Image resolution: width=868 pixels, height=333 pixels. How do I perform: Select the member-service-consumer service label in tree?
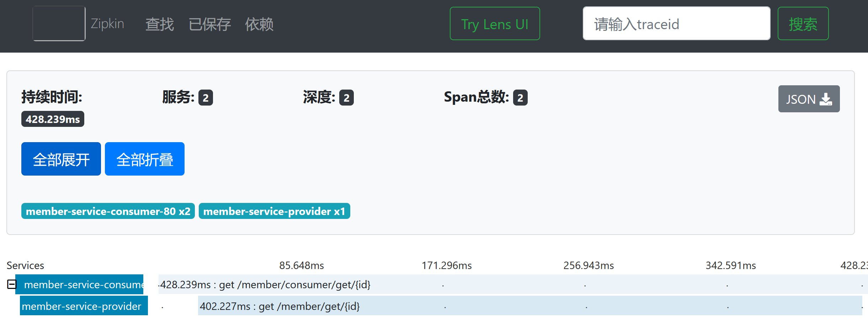pos(79,284)
